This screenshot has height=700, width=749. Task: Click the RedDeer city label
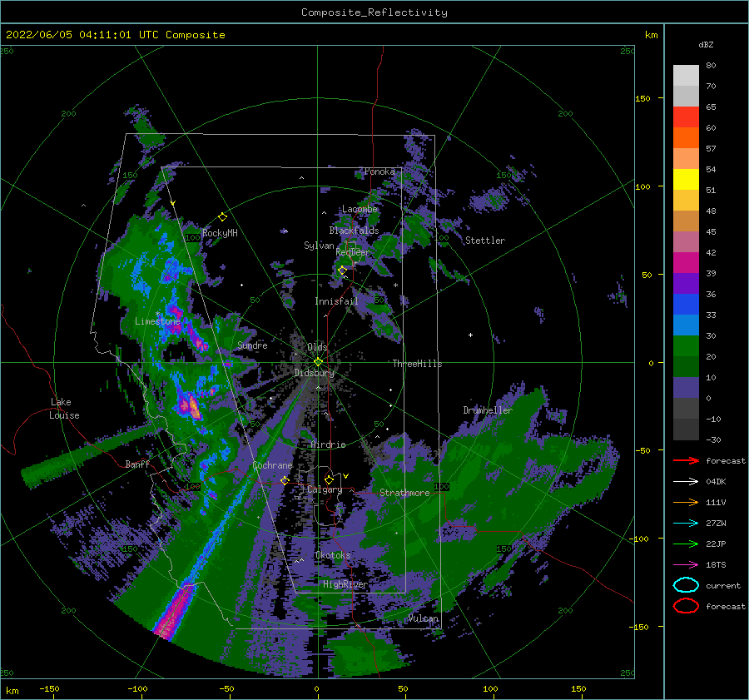353,252
